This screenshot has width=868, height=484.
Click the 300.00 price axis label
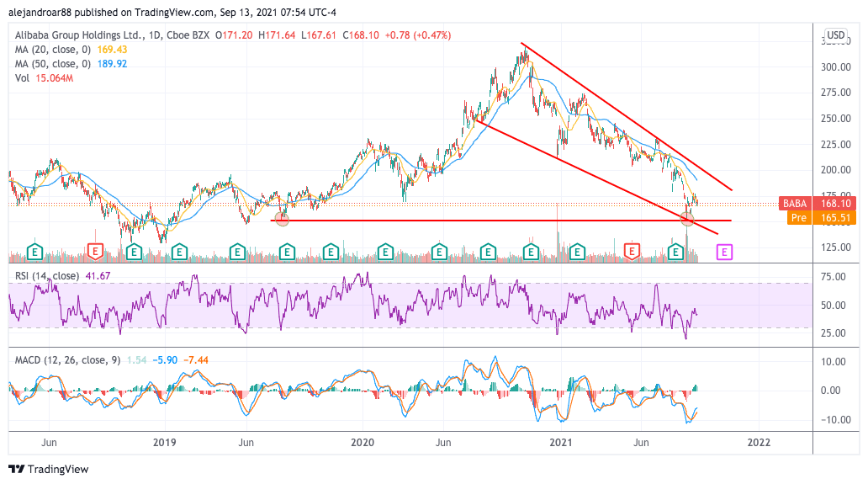(x=836, y=67)
